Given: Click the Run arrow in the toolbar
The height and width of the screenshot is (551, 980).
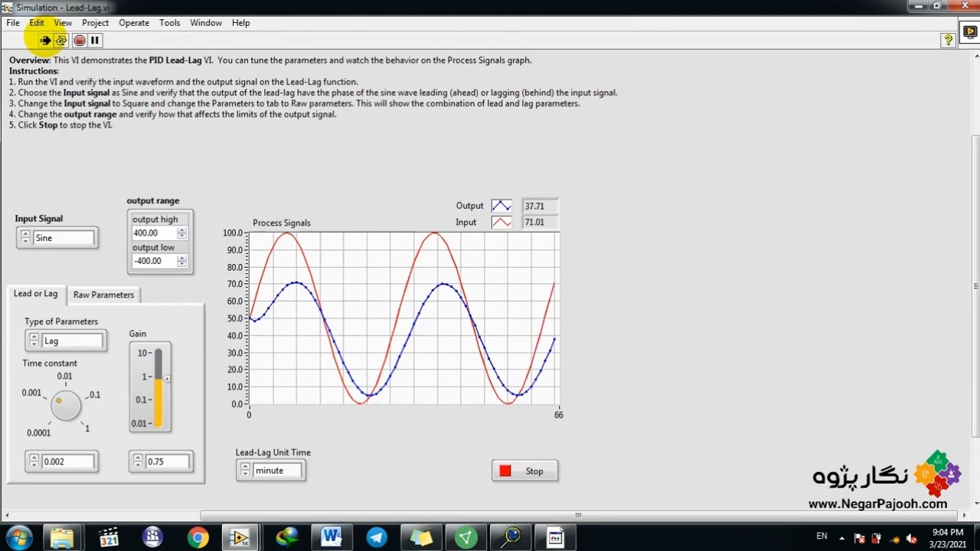Looking at the screenshot, I should click(45, 41).
